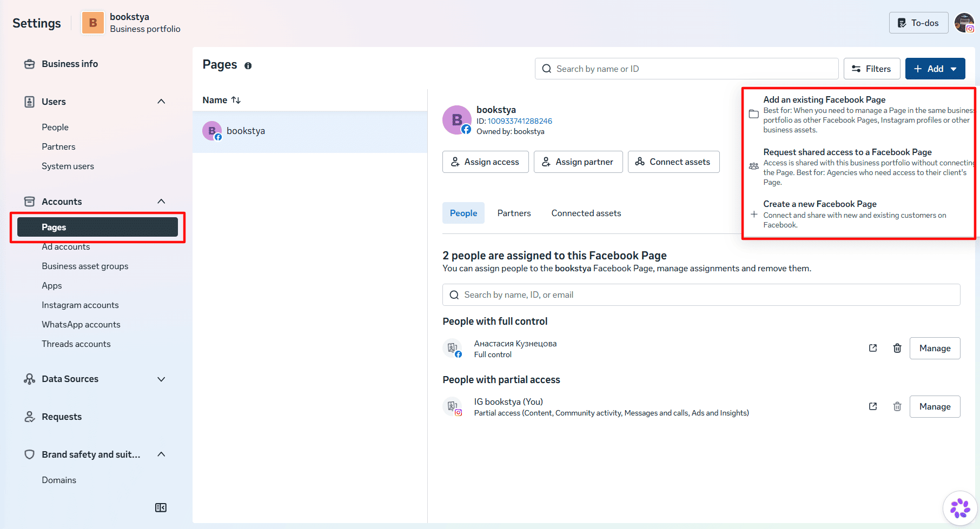Image resolution: width=980 pixels, height=529 pixels.
Task: Click Assign partner button
Action: (578, 162)
